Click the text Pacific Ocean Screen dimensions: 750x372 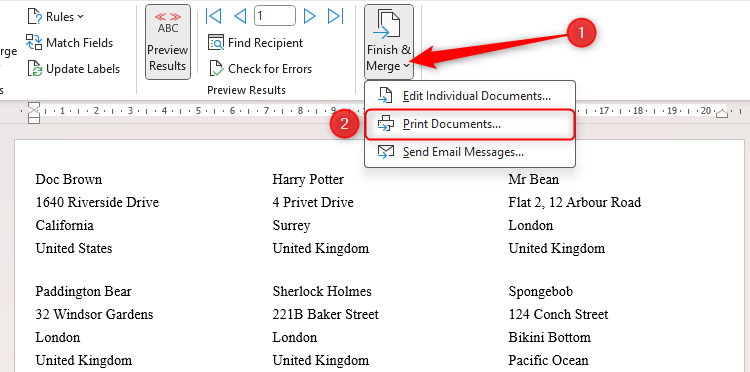pyautogui.click(x=548, y=360)
